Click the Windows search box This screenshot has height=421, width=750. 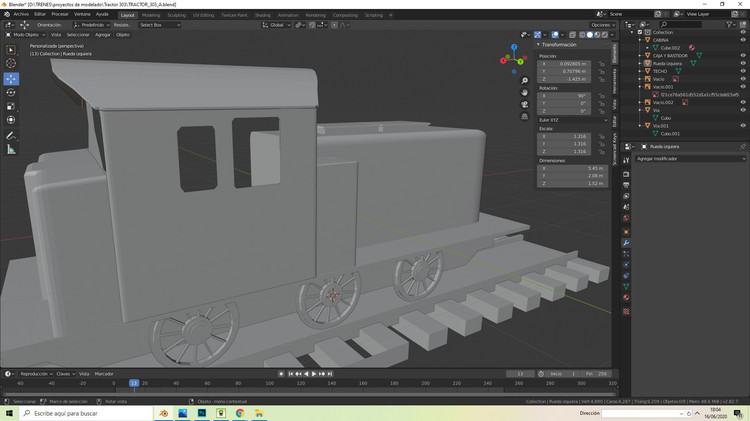point(86,413)
